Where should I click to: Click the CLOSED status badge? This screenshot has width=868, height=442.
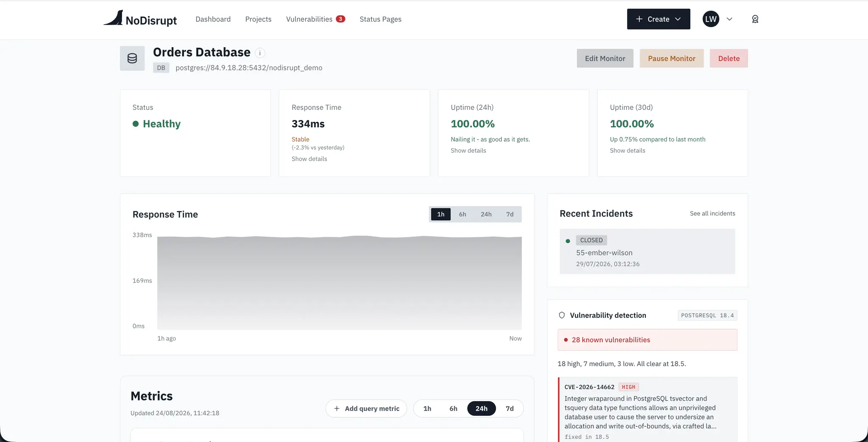pyautogui.click(x=591, y=240)
